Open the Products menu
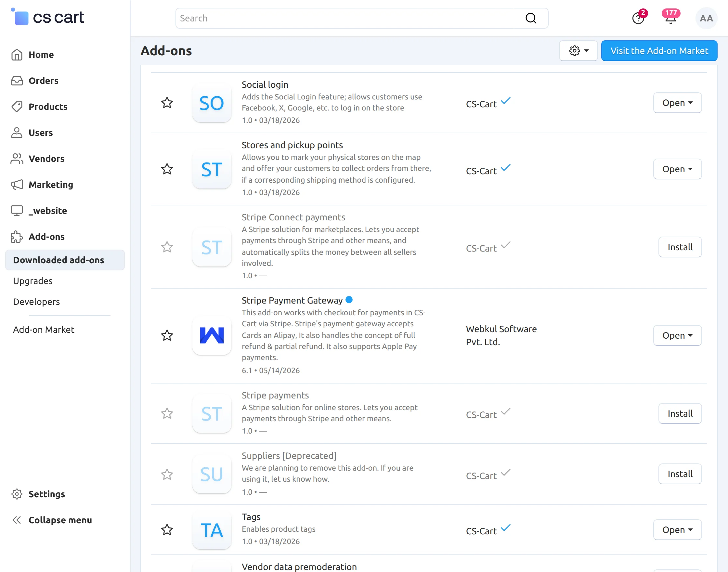This screenshot has height=572, width=728. (x=48, y=107)
